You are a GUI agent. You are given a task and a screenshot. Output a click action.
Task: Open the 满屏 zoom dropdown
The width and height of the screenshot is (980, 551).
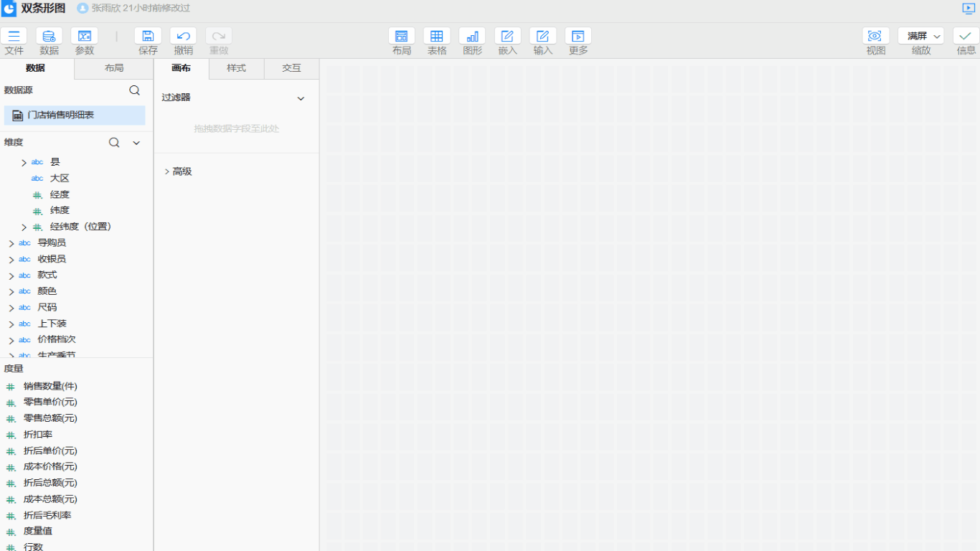point(921,37)
